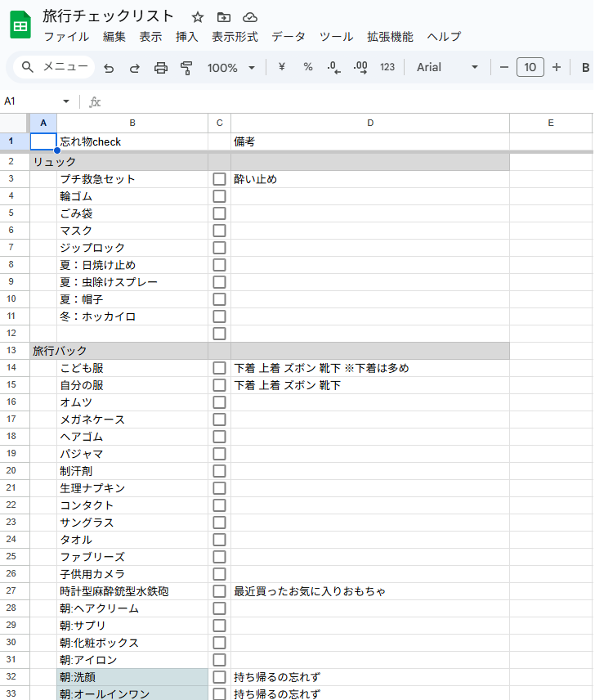Tick the オムツ checkbox
595x700 pixels.
click(219, 402)
